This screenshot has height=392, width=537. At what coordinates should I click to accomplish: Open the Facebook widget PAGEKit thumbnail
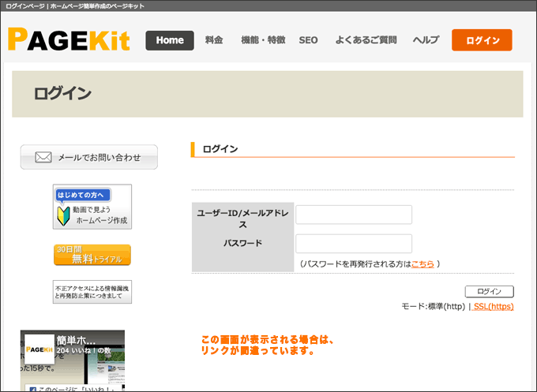point(39,349)
